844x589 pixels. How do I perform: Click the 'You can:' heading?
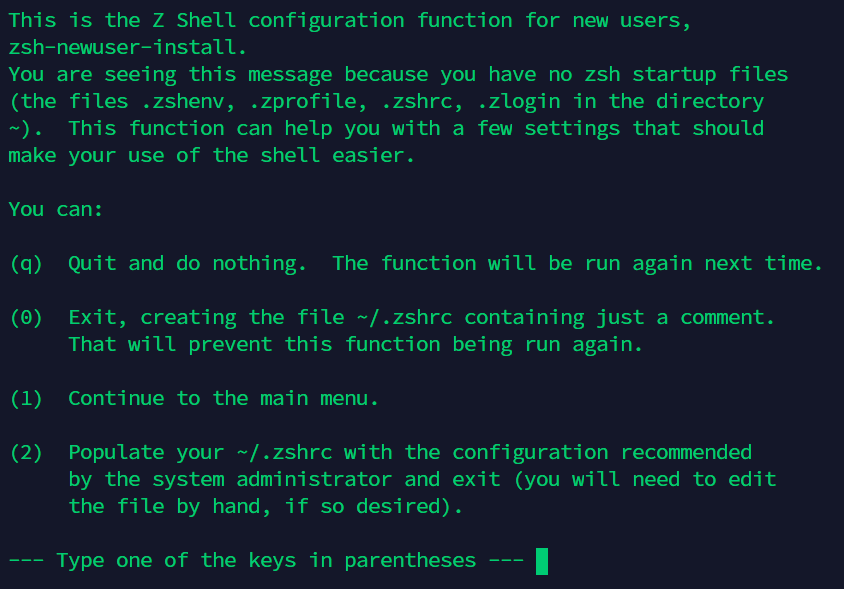[56, 209]
